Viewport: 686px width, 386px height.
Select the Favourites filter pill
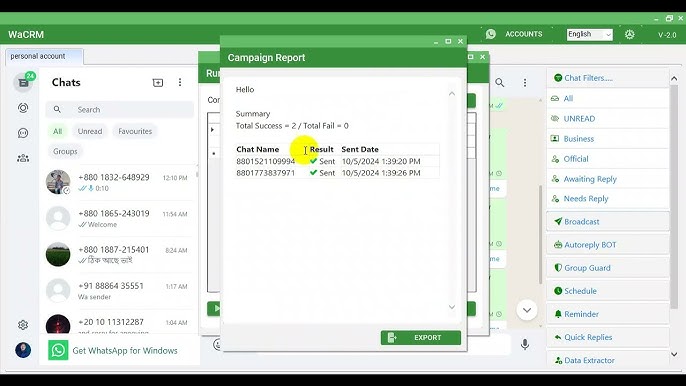pyautogui.click(x=135, y=131)
